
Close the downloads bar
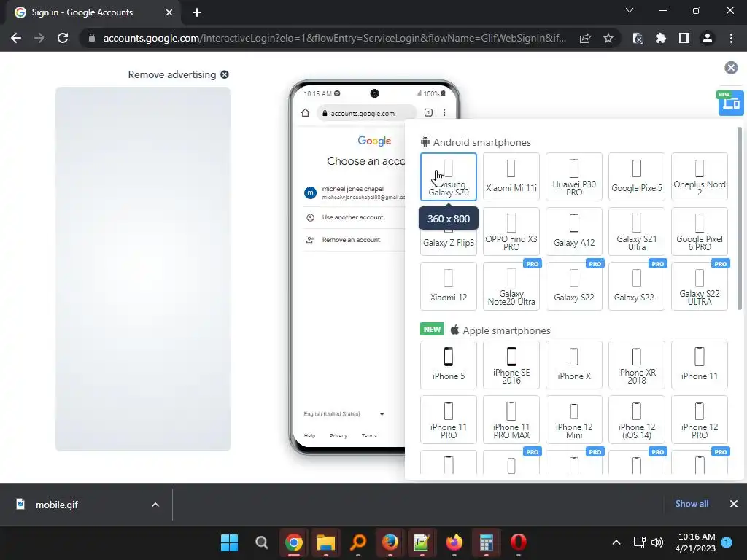click(x=734, y=504)
